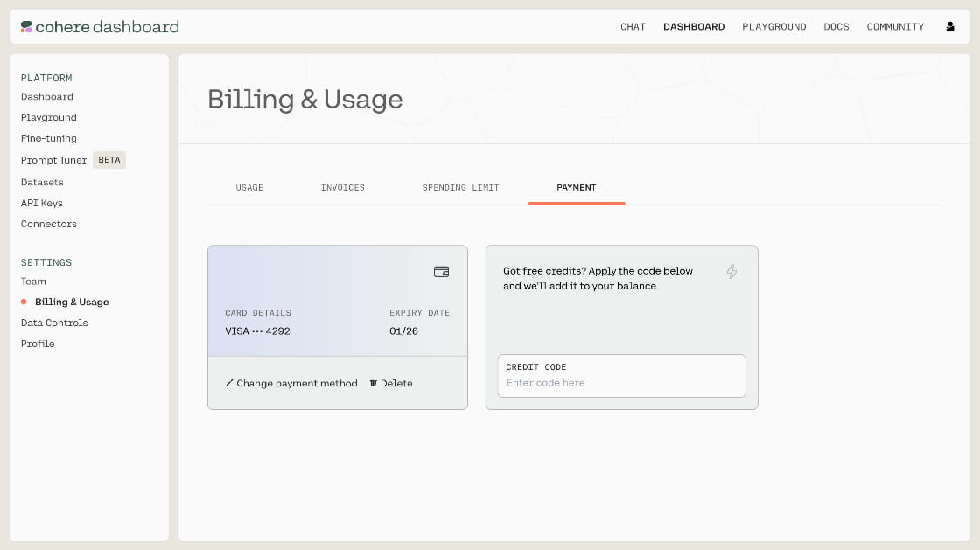Click the wallet icon on the card

click(x=441, y=272)
